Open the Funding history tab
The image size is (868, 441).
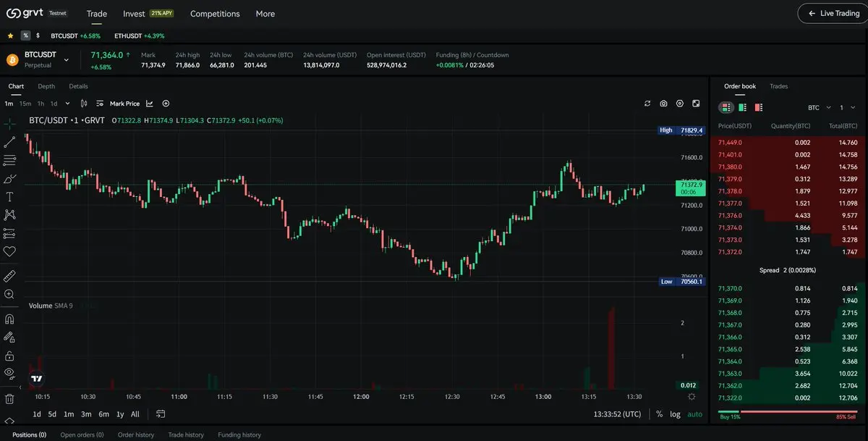point(239,434)
